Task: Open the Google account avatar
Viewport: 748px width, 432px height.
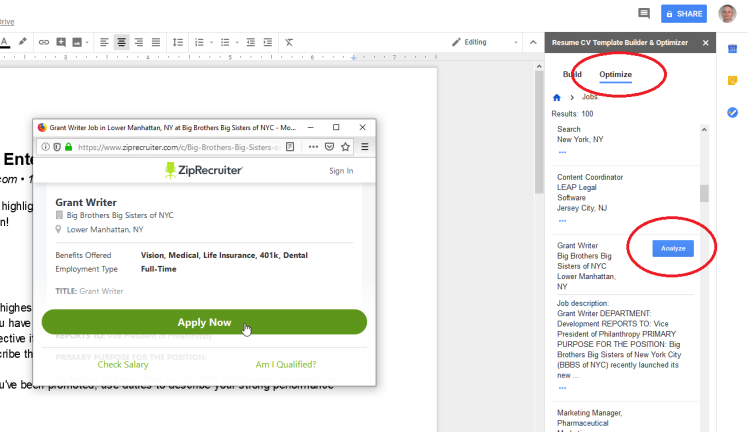Action: (727, 14)
